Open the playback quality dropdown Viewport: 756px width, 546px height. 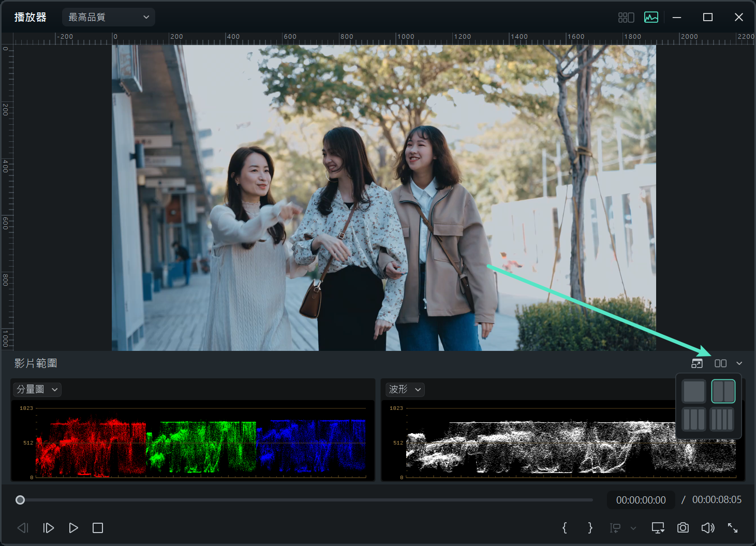(109, 17)
